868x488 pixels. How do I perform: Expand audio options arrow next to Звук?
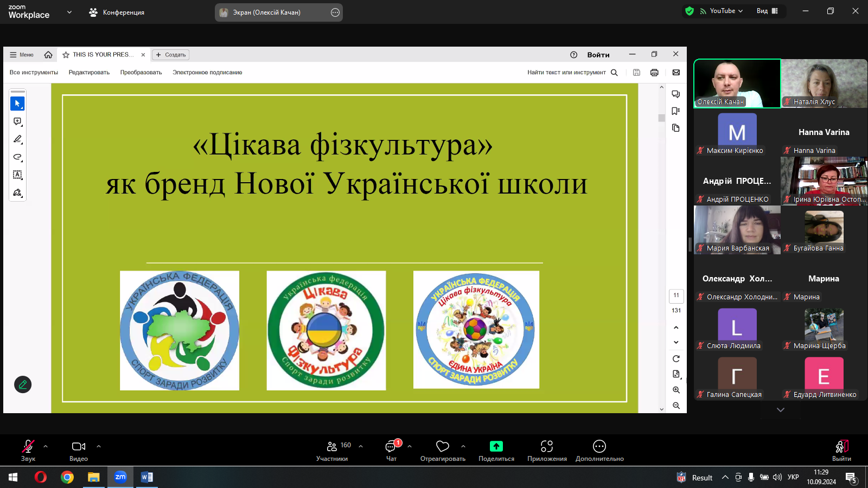tap(46, 446)
